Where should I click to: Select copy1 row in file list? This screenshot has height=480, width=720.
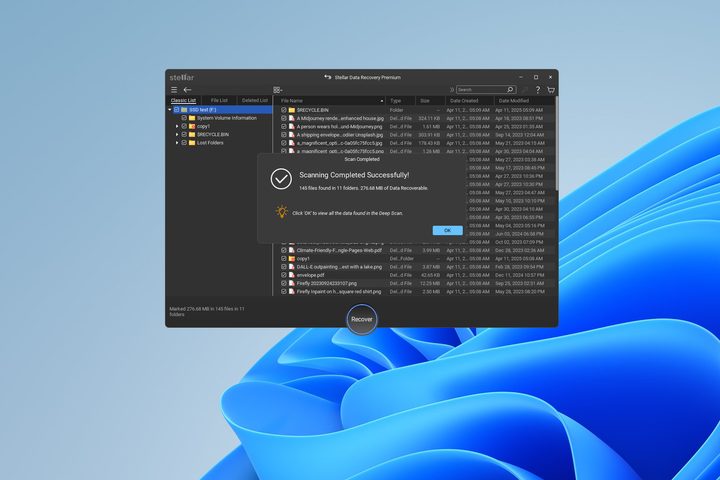point(417,259)
